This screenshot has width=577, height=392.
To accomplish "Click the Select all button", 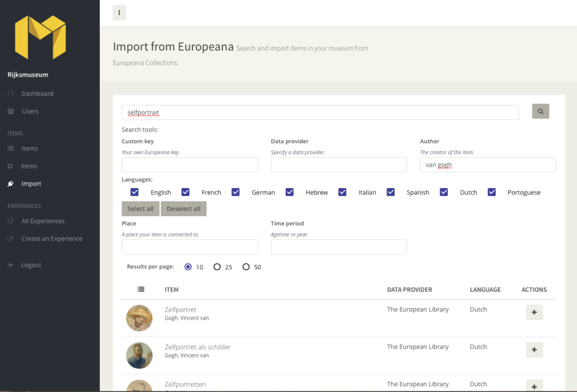I will 140,209.
